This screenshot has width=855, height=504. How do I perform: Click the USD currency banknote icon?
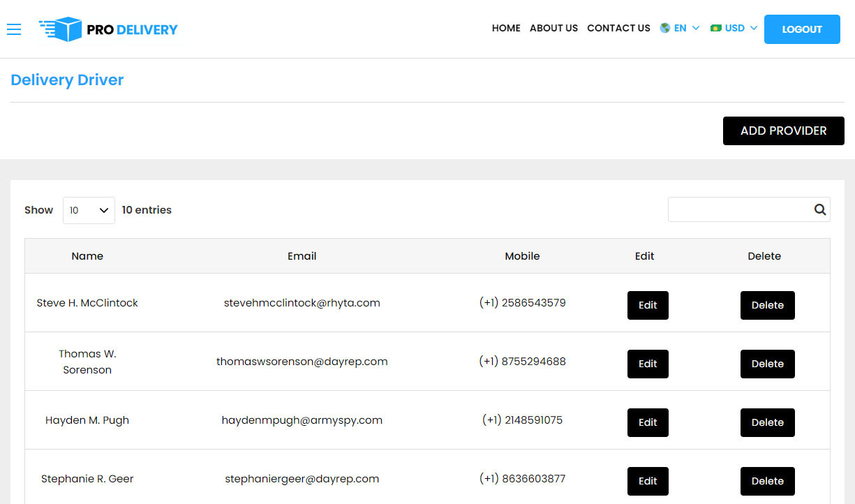[715, 29]
